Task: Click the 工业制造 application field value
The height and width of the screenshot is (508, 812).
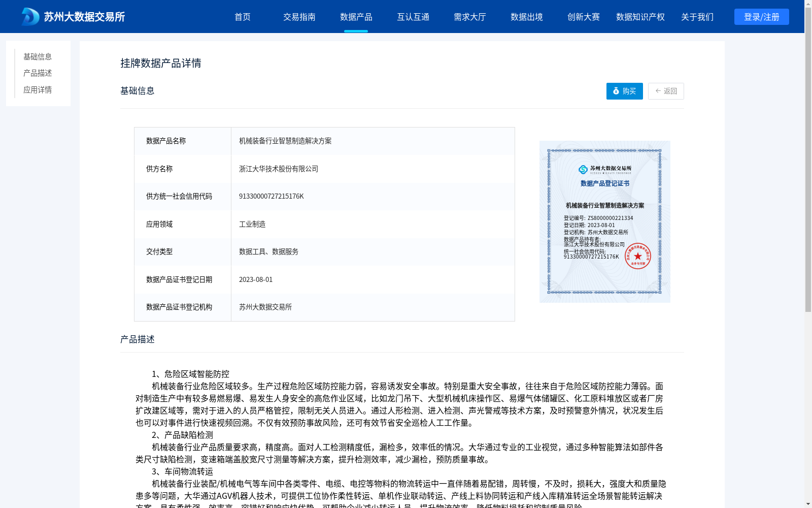Action: click(252, 224)
